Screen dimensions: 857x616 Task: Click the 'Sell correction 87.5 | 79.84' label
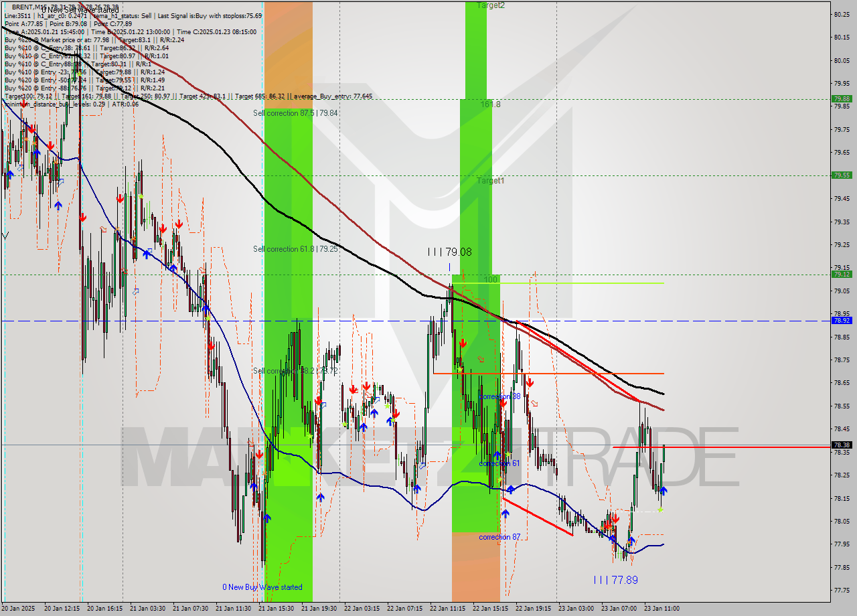[x=295, y=113]
